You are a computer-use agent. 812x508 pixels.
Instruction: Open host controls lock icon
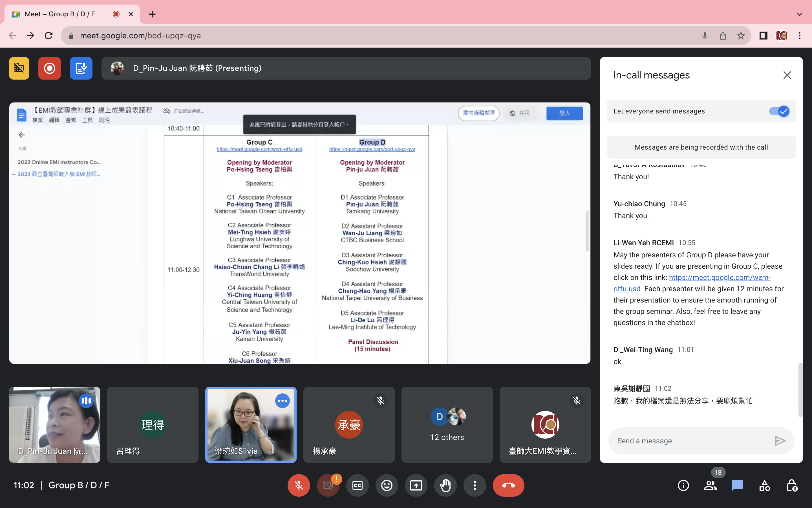pyautogui.click(x=792, y=485)
